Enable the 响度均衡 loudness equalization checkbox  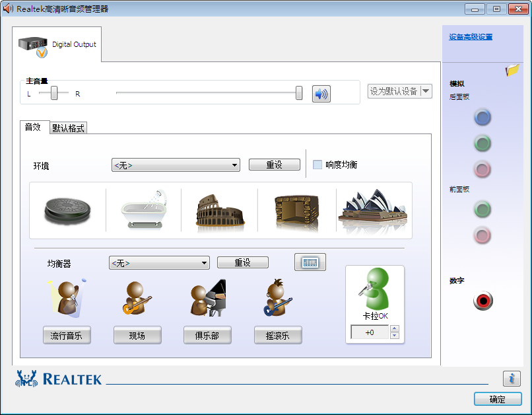point(318,165)
